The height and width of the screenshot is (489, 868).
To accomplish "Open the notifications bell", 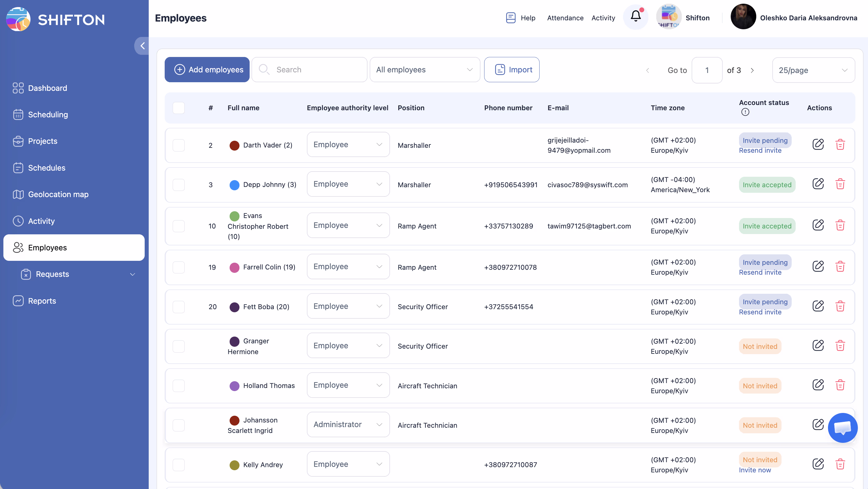I will (x=636, y=17).
